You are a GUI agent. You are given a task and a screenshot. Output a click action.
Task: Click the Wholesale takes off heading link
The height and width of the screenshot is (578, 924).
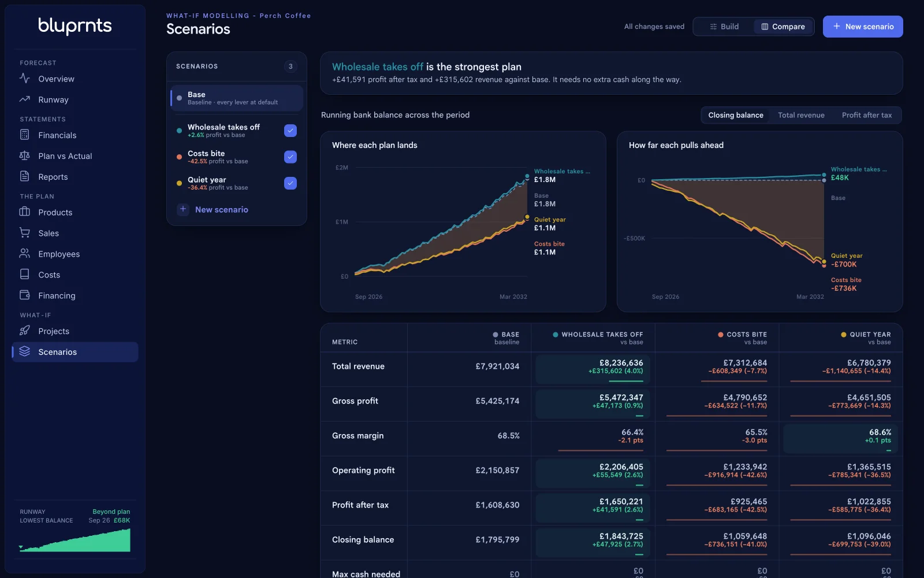click(x=378, y=66)
